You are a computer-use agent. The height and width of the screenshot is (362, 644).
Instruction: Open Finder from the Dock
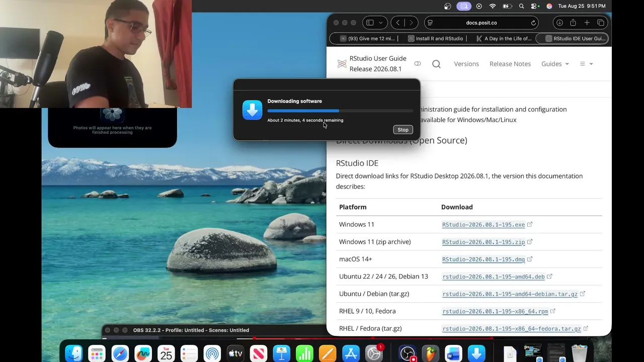click(74, 353)
